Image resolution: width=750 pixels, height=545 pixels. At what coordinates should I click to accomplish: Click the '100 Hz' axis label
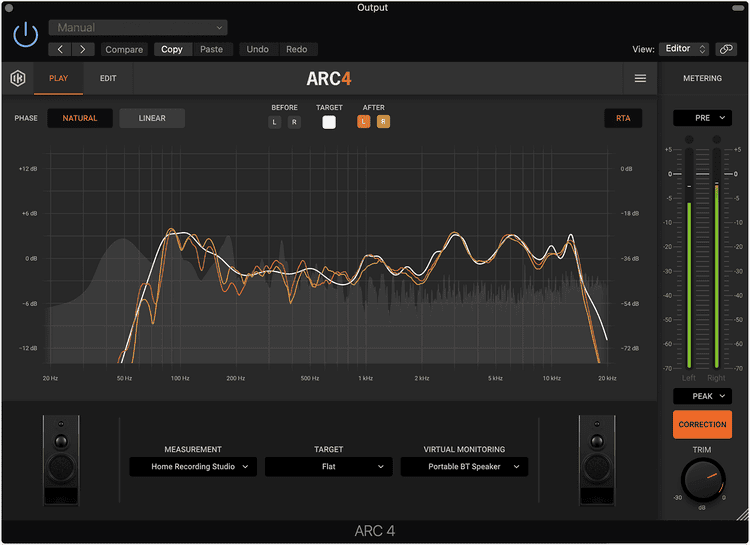[x=180, y=378]
